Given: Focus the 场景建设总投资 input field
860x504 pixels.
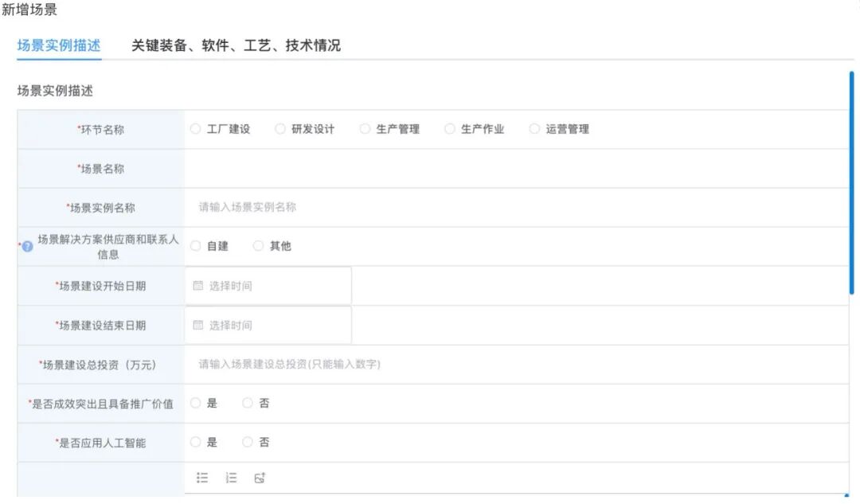Looking at the screenshot, I should (517, 364).
